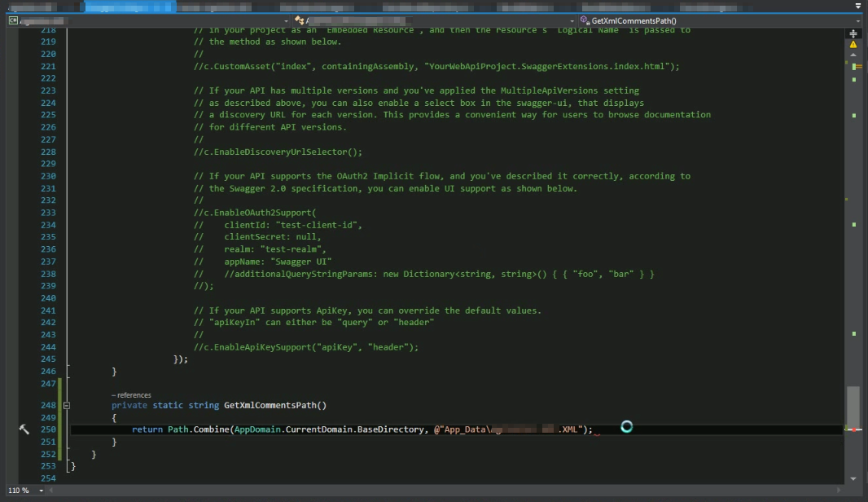The width and height of the screenshot is (868, 502).
Task: Click 'AppDomain' in line 250
Action: coord(257,429)
